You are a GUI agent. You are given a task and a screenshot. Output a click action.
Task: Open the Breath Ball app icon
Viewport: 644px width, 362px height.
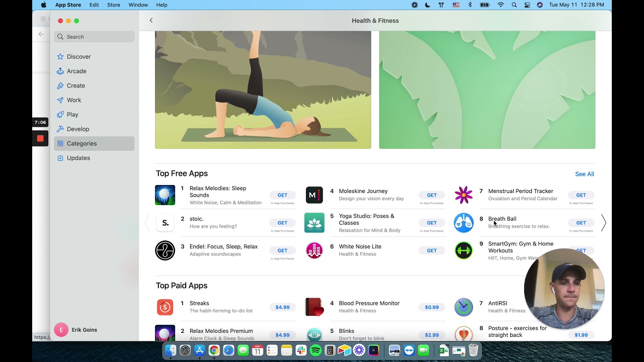463,223
